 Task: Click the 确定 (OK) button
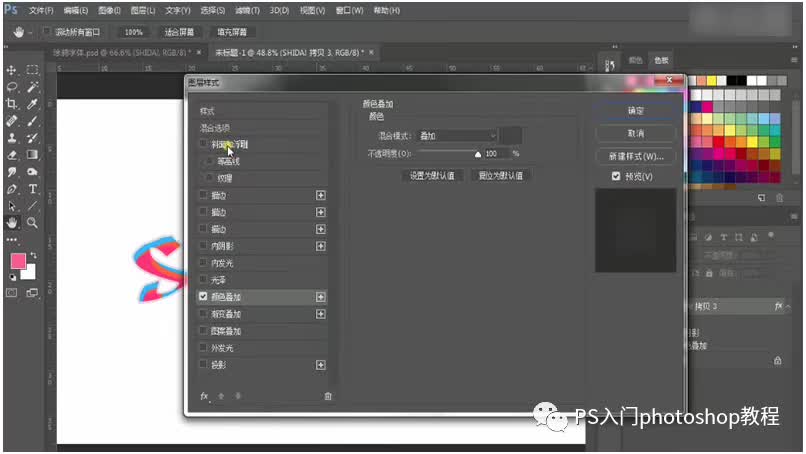tap(635, 111)
